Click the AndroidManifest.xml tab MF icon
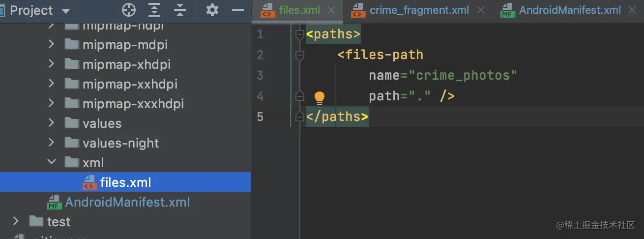The width and height of the screenshot is (644, 239). (507, 10)
